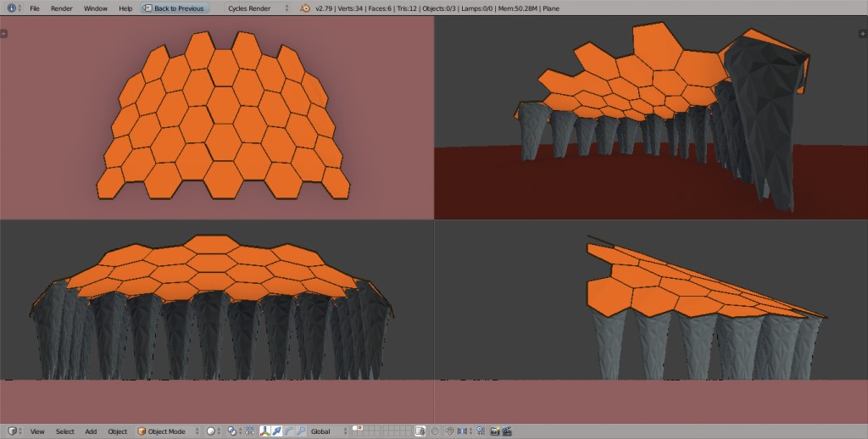This screenshot has height=439, width=868.
Task: Click OpenGL render image camera icon
Action: 495,431
